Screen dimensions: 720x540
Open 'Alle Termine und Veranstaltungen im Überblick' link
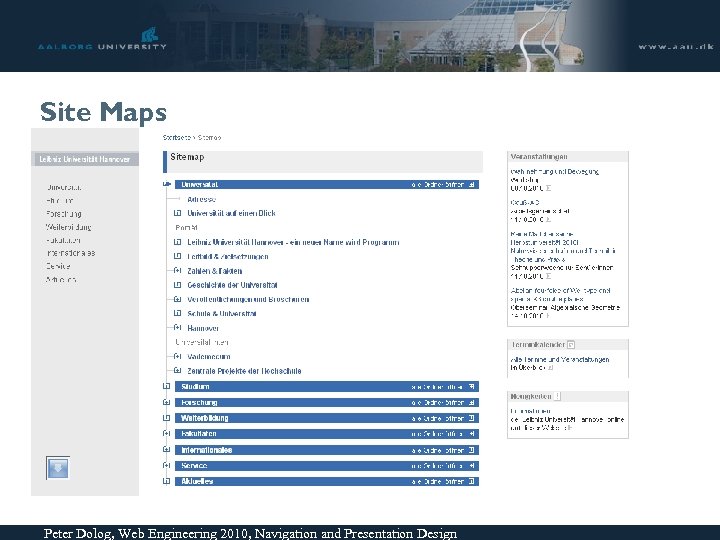(x=560, y=364)
